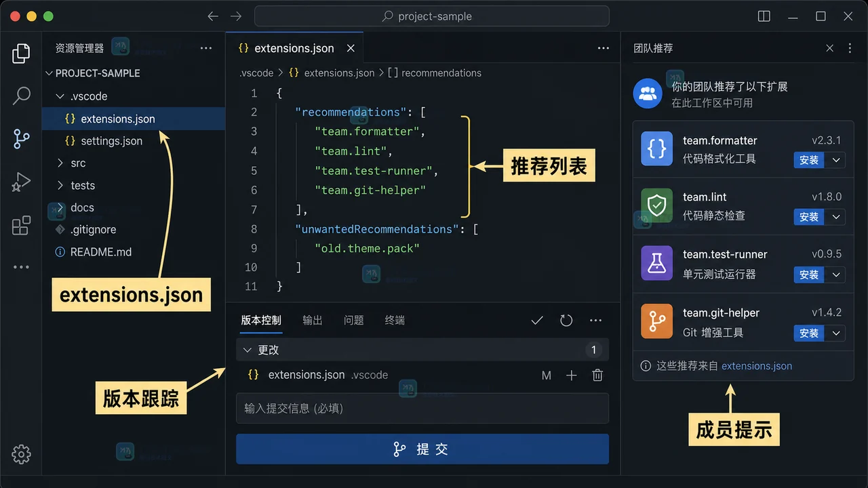Collapse the 更改 changes section
This screenshot has width=868, height=488.
(247, 350)
